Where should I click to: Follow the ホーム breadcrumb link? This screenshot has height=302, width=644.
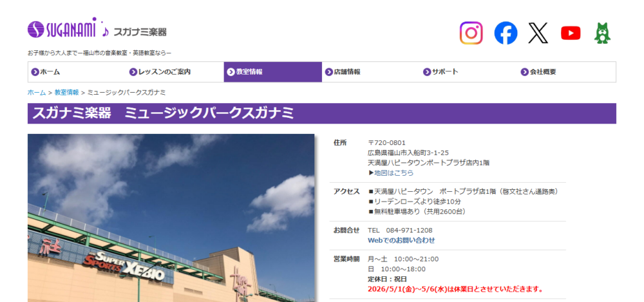pyautogui.click(x=37, y=93)
